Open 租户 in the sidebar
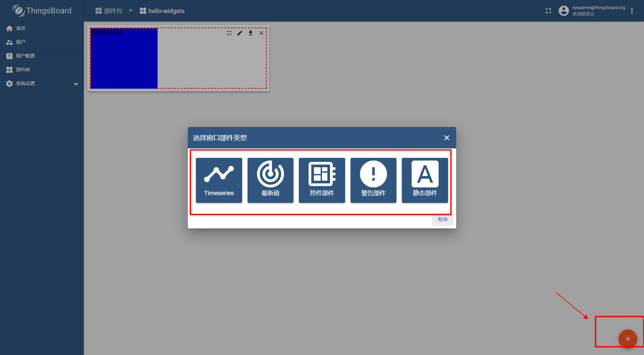This screenshot has width=644, height=355. (42, 42)
